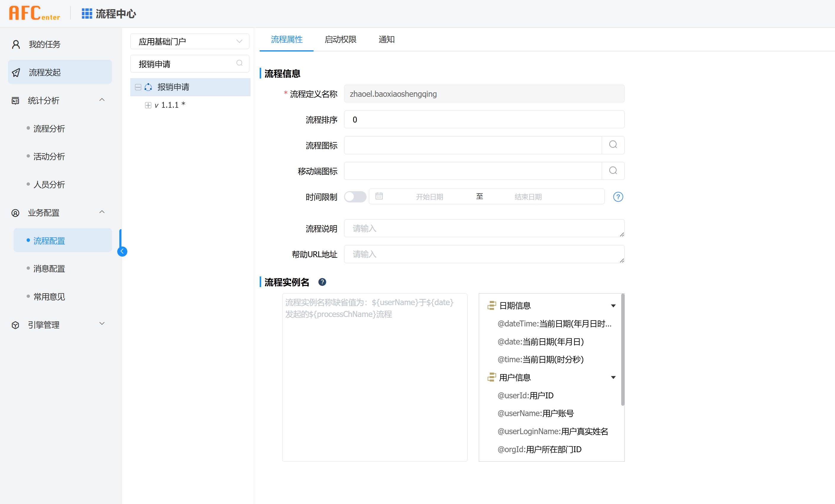Switch to the 通知 tab
835x504 pixels.
coord(386,40)
